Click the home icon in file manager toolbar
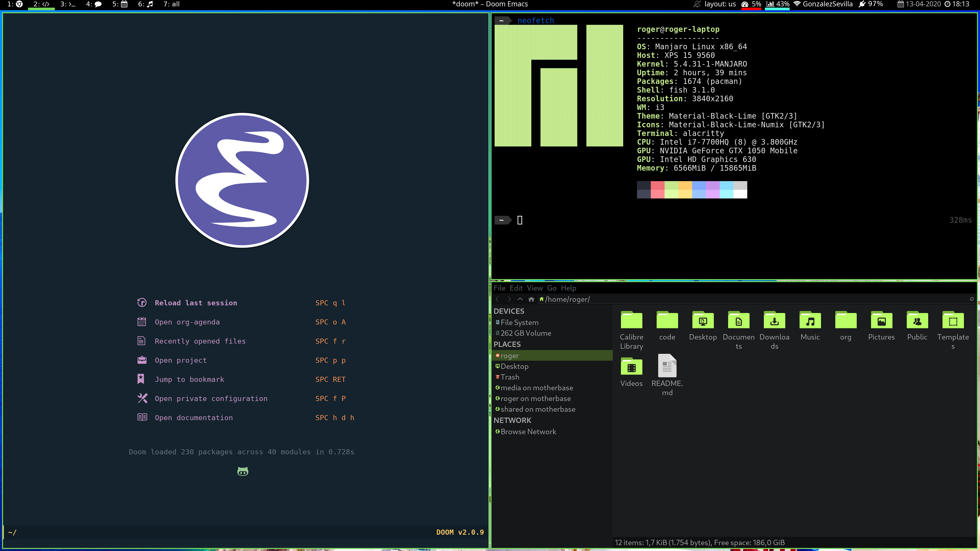 coord(531,299)
